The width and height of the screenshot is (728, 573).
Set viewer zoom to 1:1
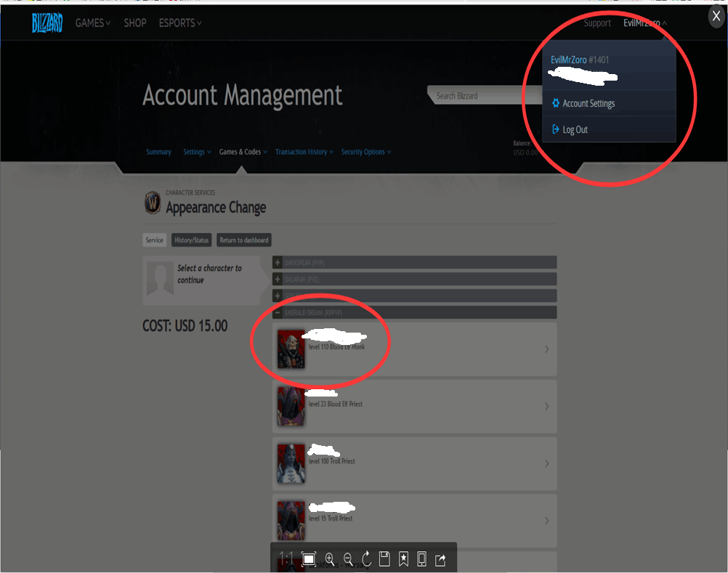(x=286, y=558)
